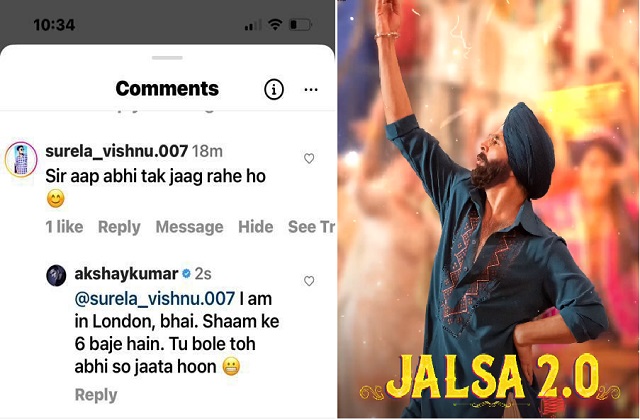Open surela_vishnu.007 username

(117, 151)
